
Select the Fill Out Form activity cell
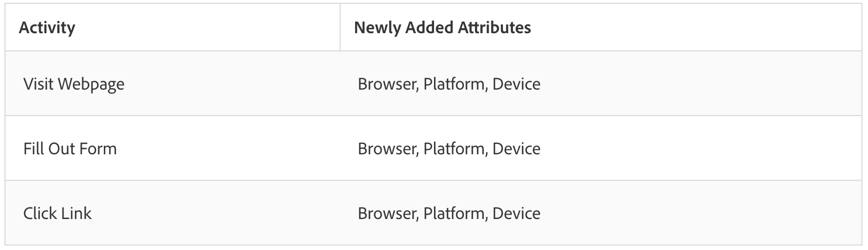(70, 149)
